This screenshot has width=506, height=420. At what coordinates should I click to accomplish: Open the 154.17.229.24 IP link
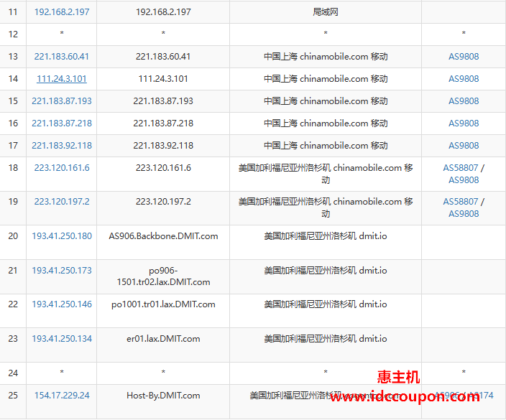pos(62,396)
